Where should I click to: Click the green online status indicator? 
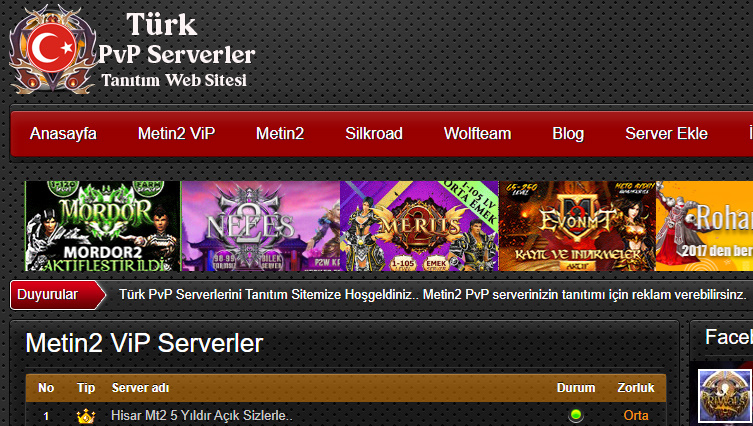(575, 415)
